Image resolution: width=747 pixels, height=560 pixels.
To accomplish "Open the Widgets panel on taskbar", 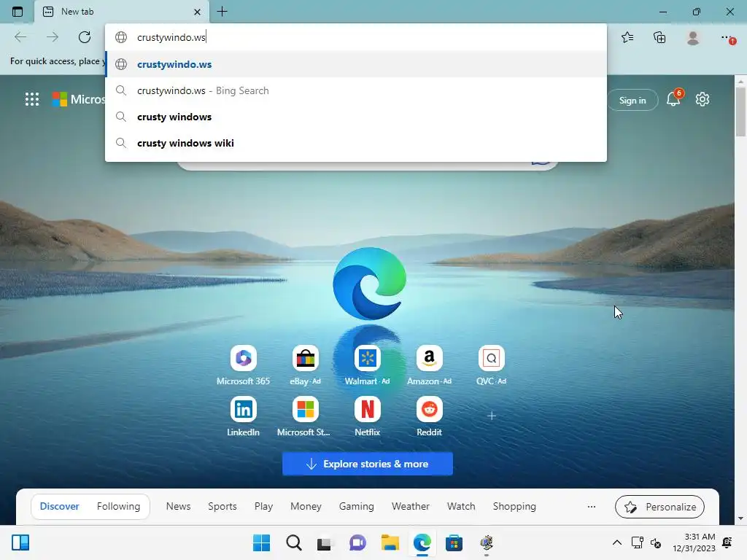I will [20, 542].
